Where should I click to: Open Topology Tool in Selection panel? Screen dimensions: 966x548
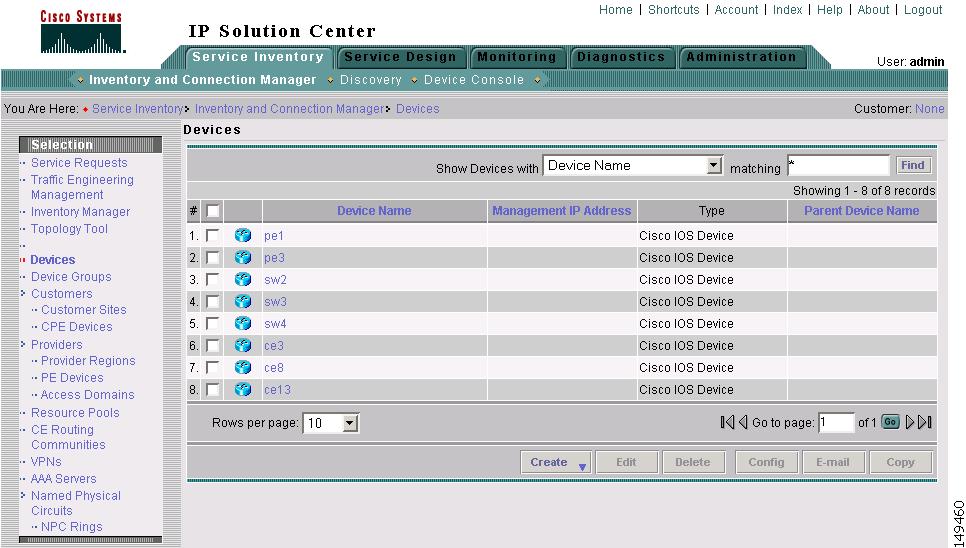[70, 228]
